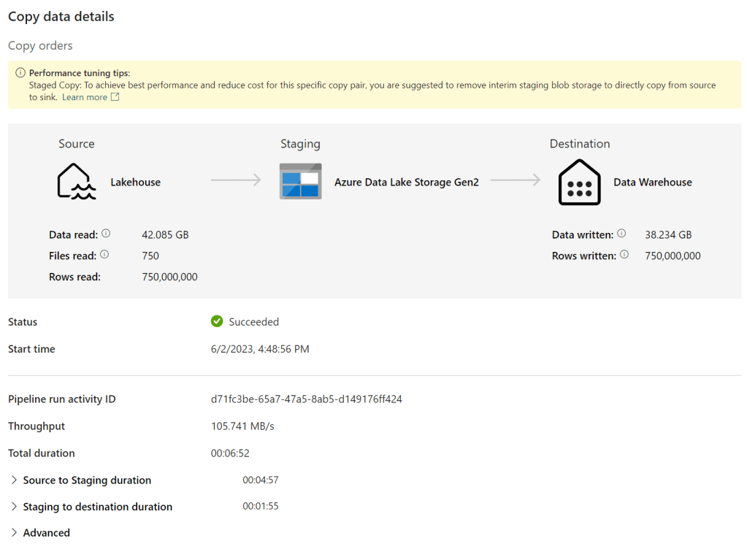
Task: Click the arrow from Staging to Destination
Action: (516, 180)
